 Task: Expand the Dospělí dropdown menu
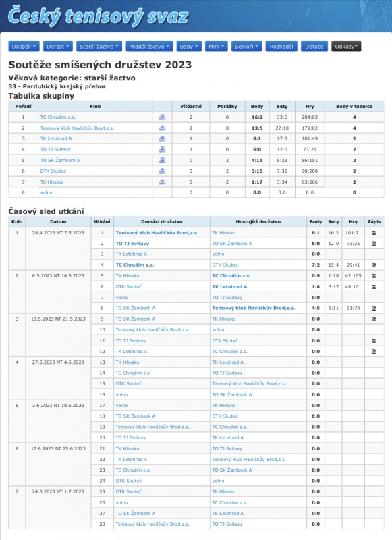tap(24, 47)
